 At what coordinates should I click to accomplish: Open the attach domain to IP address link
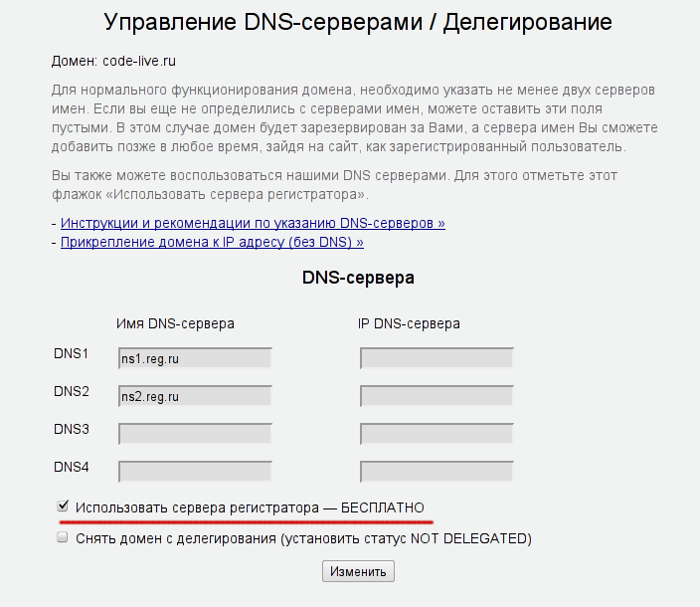point(212,242)
